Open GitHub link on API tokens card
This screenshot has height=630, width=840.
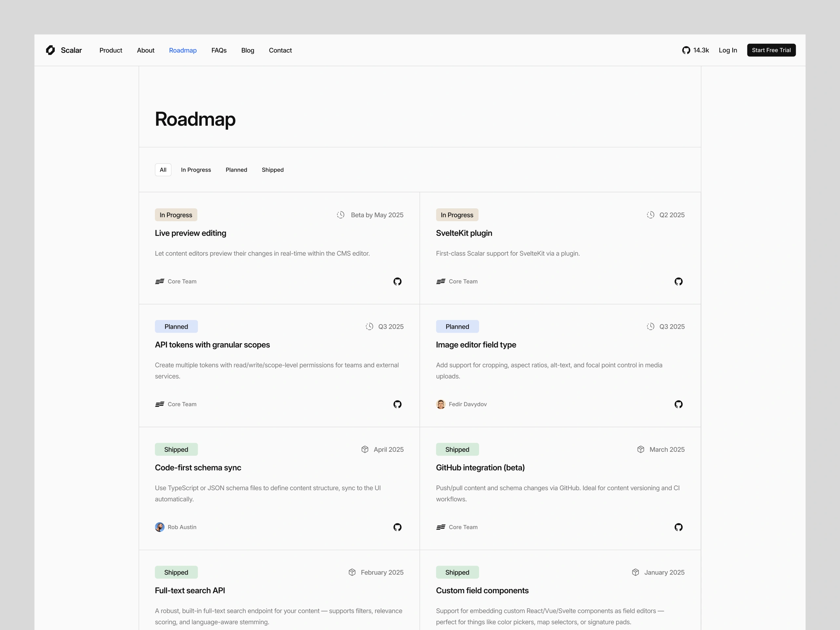pyautogui.click(x=397, y=404)
